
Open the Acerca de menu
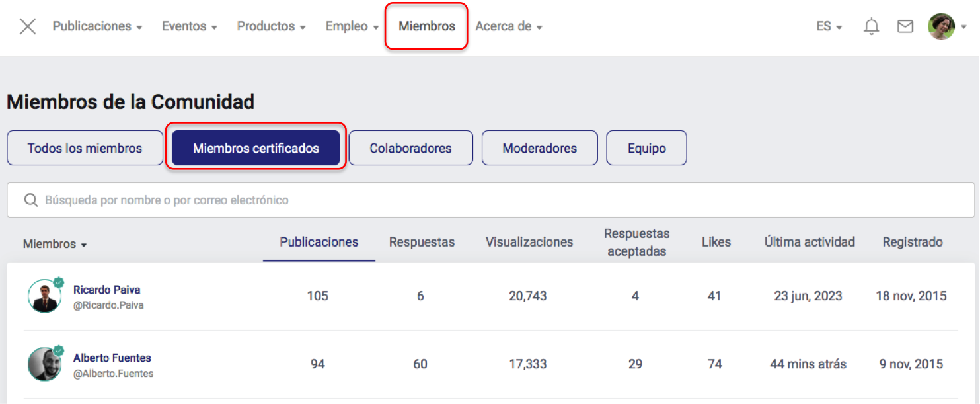(508, 27)
